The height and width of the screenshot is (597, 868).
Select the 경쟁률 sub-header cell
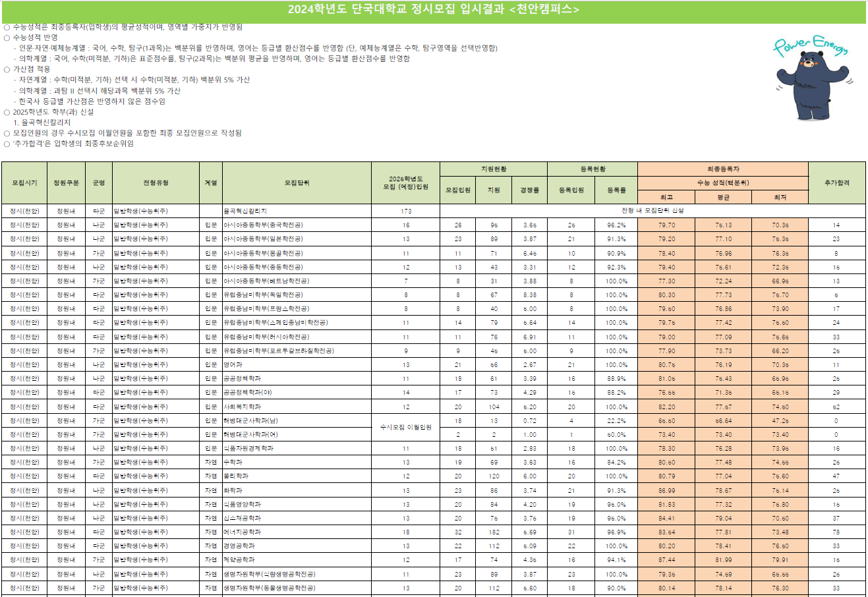[x=530, y=190]
